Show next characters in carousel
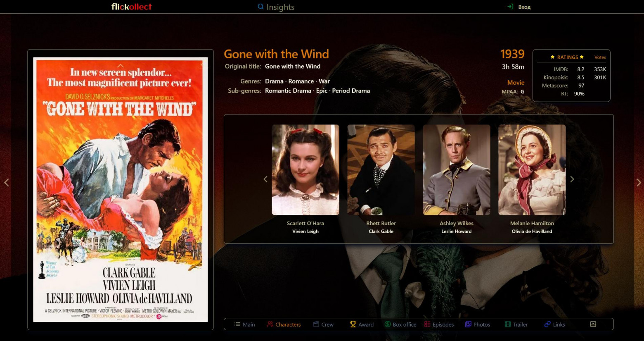 point(572,179)
